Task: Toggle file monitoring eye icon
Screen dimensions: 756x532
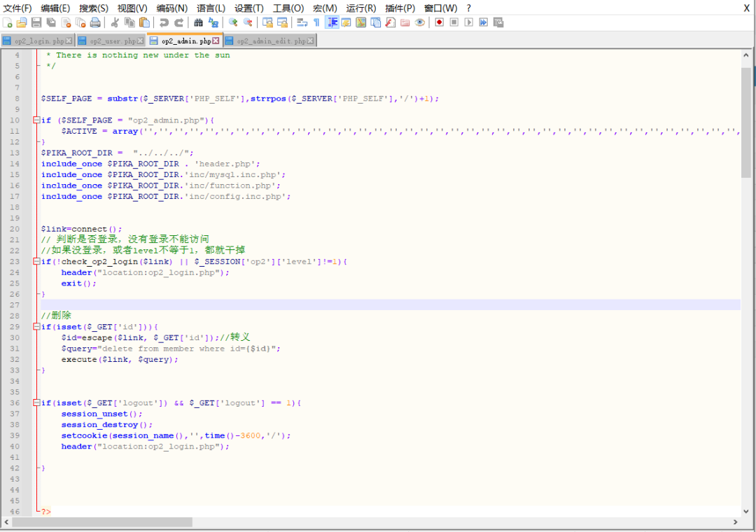Action: click(420, 22)
